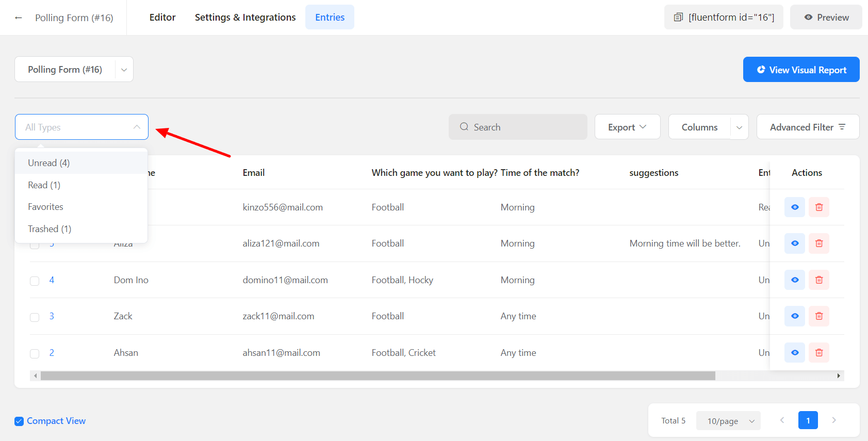Delete Ahsan's entry using trash icon

click(818, 353)
